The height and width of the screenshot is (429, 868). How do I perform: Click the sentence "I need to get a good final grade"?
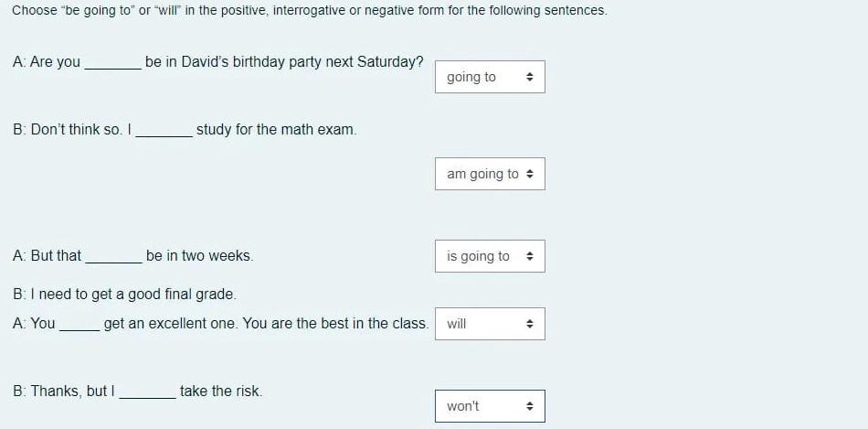point(124,295)
